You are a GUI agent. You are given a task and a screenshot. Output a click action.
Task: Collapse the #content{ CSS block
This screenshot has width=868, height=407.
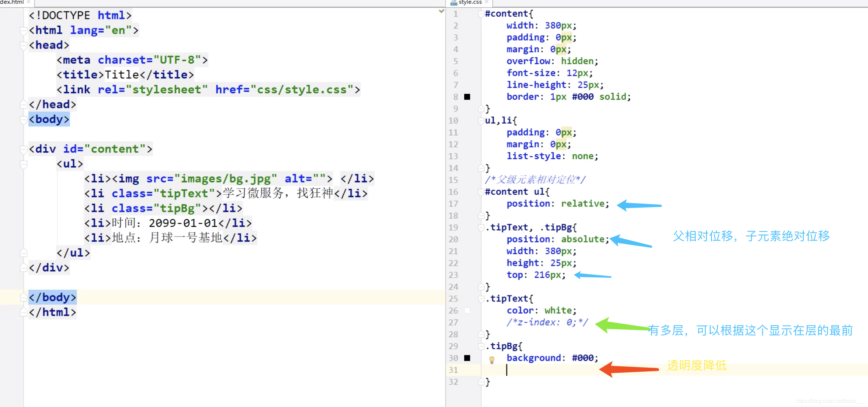click(481, 14)
